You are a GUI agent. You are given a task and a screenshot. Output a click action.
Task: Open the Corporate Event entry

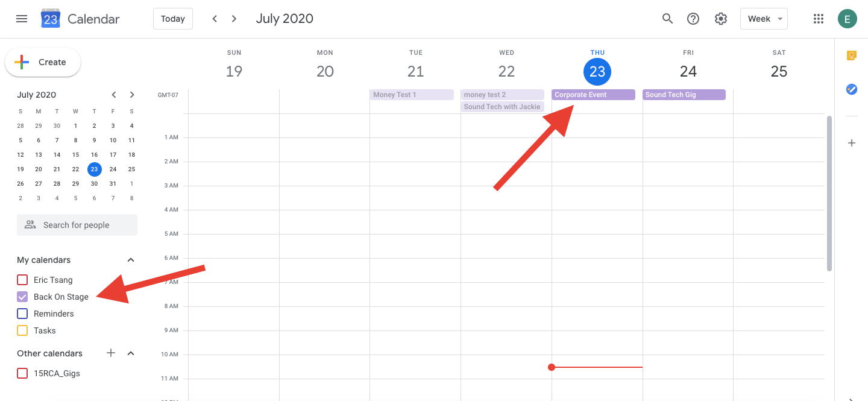593,95
